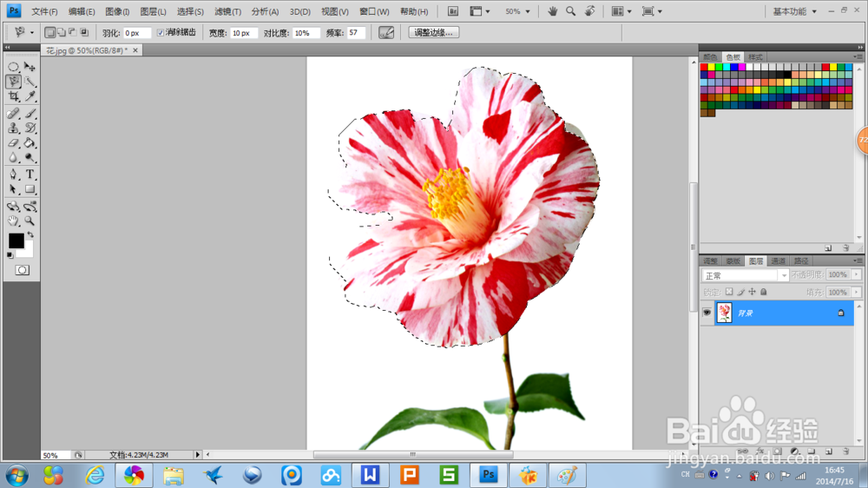The width and height of the screenshot is (868, 488).
Task: Select the Pen tool
Action: (13, 175)
